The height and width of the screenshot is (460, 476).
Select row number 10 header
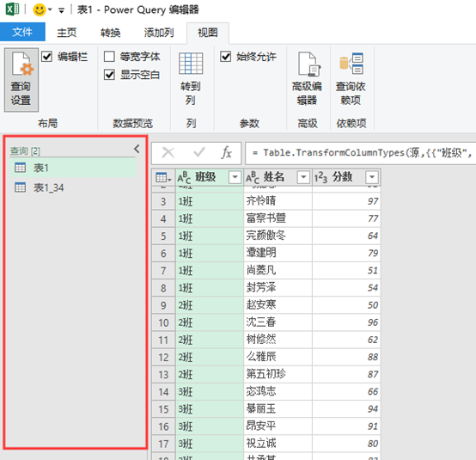click(x=163, y=322)
